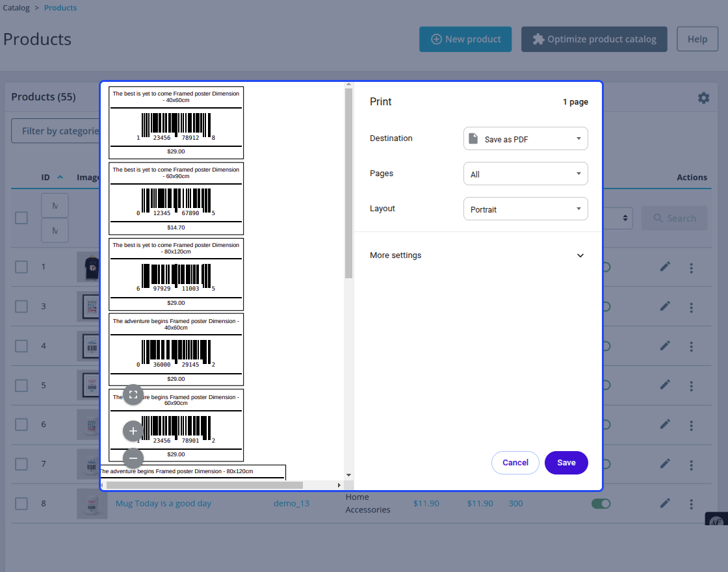Sort products by ID column arrow

click(x=60, y=177)
